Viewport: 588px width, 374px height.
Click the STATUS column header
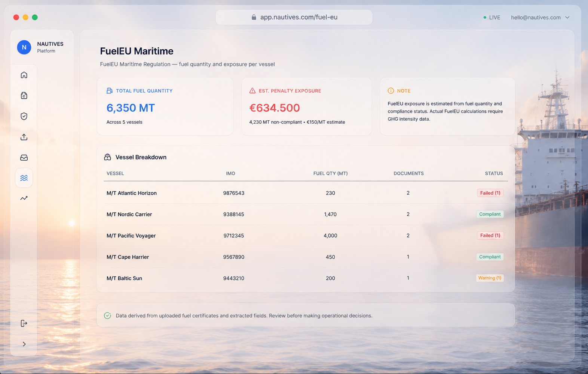click(x=494, y=173)
